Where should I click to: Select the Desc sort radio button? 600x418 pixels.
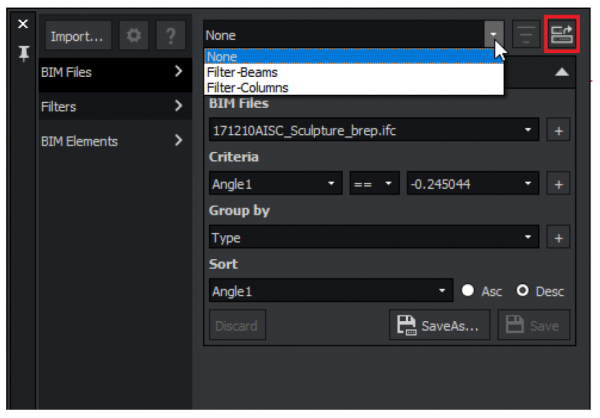click(x=522, y=292)
